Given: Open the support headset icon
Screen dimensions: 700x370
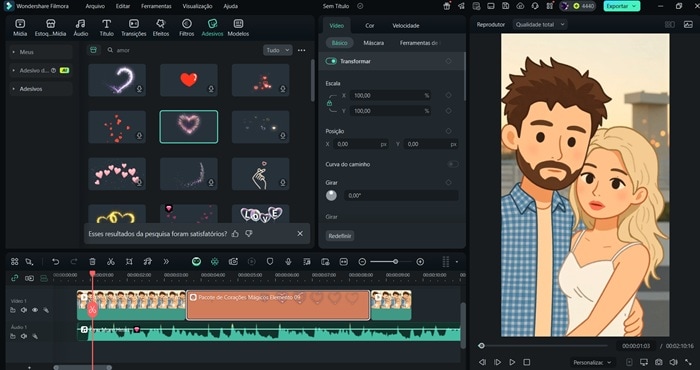Looking at the screenshot, I should pyautogui.click(x=535, y=6).
